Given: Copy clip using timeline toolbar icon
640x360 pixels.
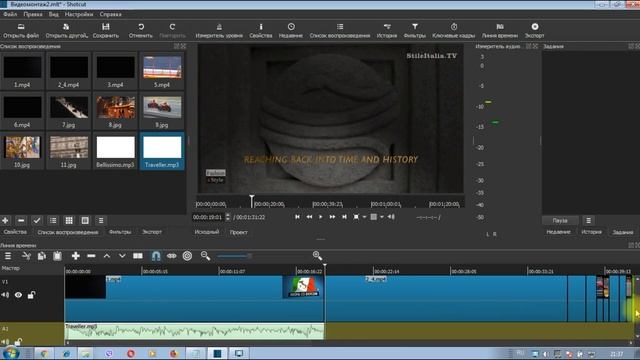Looking at the screenshot, I should coord(42,256).
